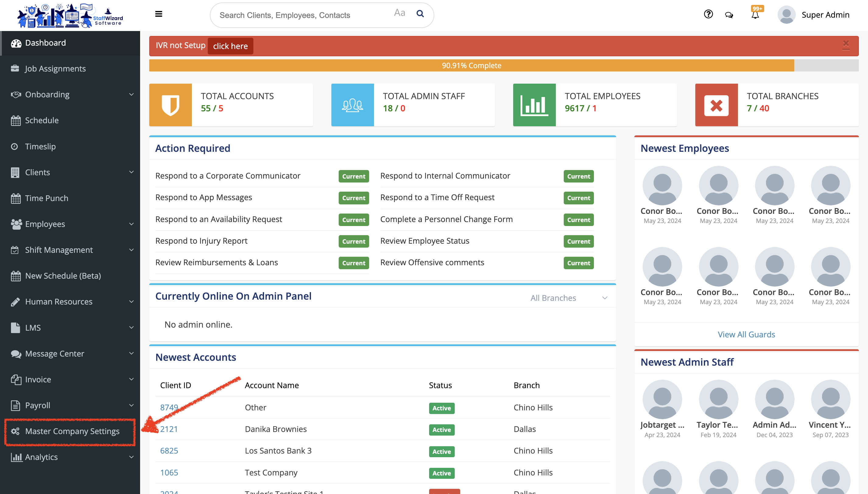Go to Job Assignments in sidebar

[x=55, y=68]
